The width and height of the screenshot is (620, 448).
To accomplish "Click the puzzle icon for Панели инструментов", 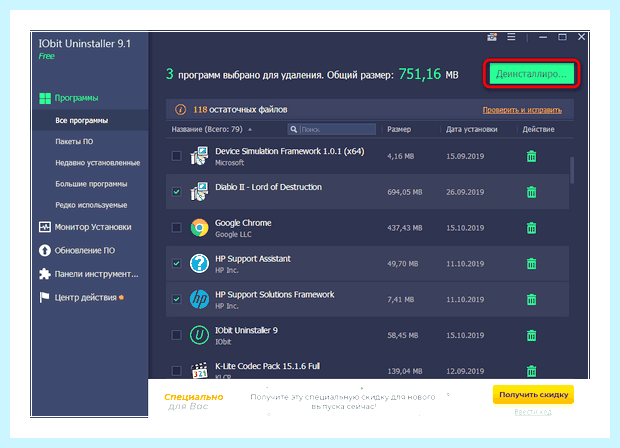I will tap(45, 274).
